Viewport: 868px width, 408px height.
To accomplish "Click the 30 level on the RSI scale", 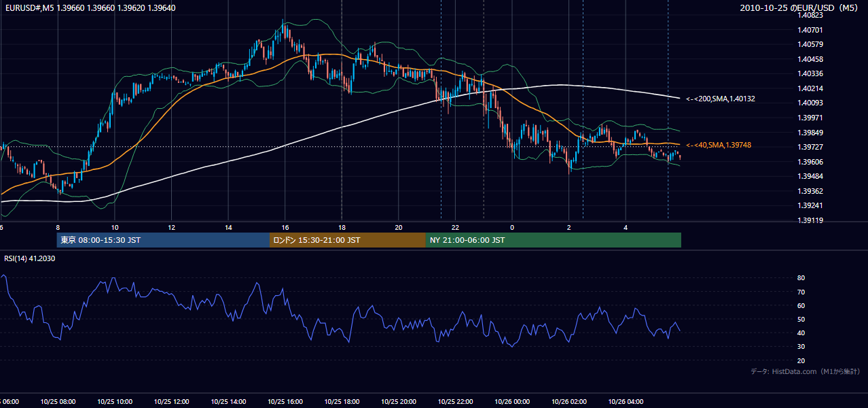I will [x=801, y=347].
